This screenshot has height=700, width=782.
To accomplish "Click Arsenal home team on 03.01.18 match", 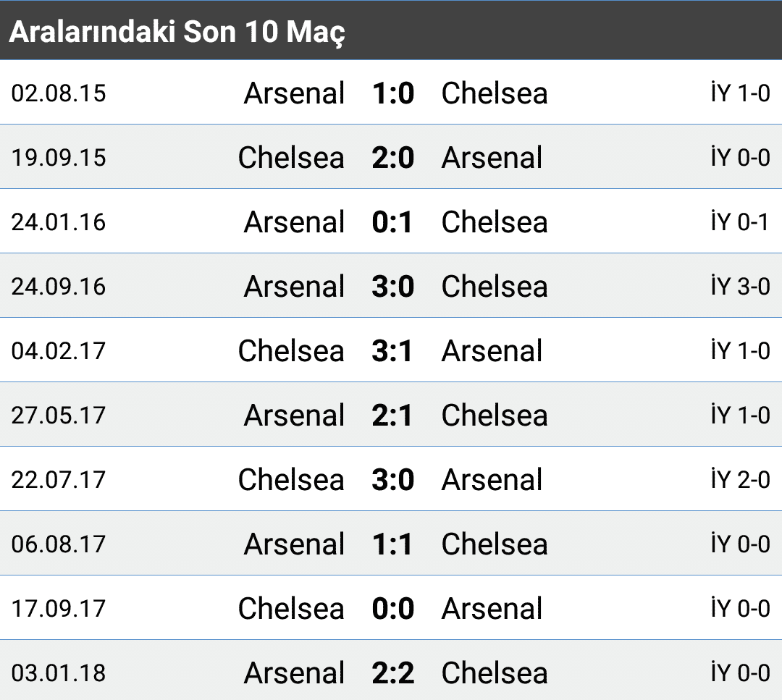I will (x=294, y=673).
